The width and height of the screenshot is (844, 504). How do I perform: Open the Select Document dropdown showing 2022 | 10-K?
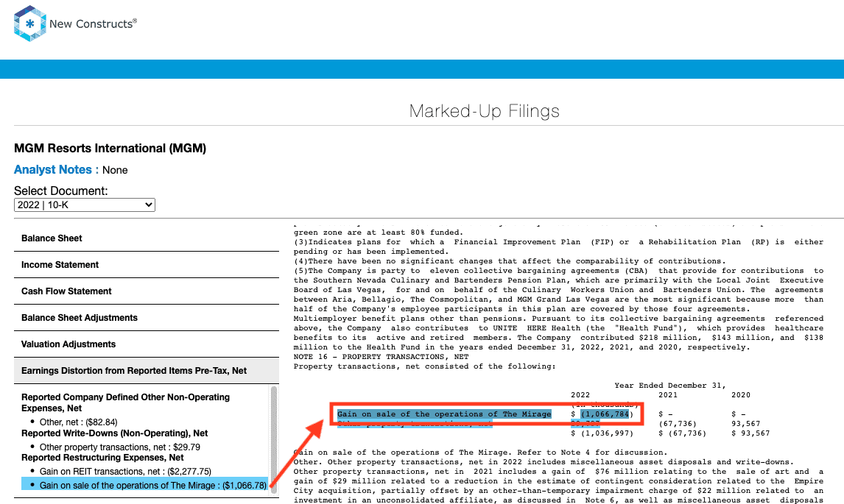pyautogui.click(x=85, y=205)
